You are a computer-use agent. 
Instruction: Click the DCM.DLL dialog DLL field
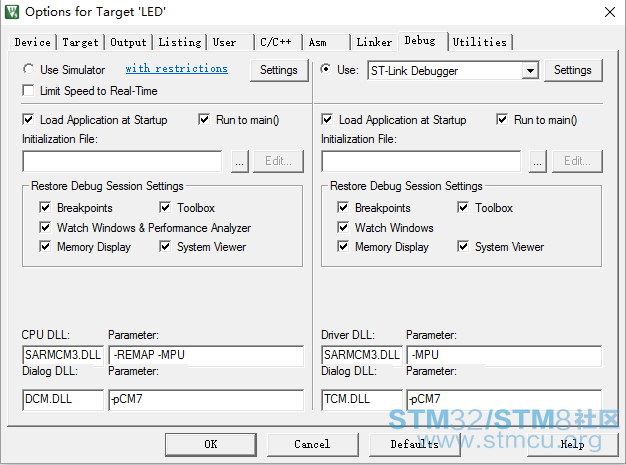63,400
